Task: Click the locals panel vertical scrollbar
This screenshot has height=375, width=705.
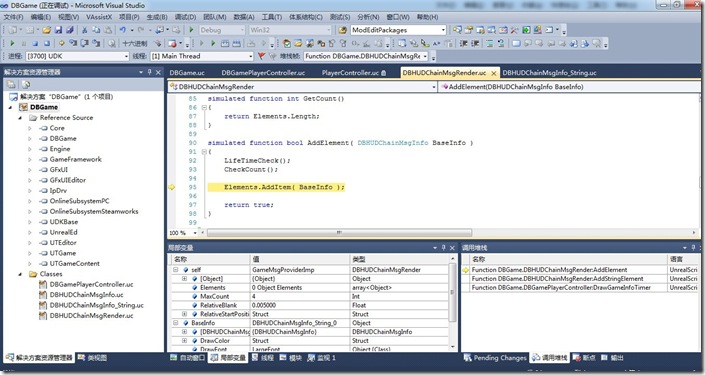Action: (452, 304)
